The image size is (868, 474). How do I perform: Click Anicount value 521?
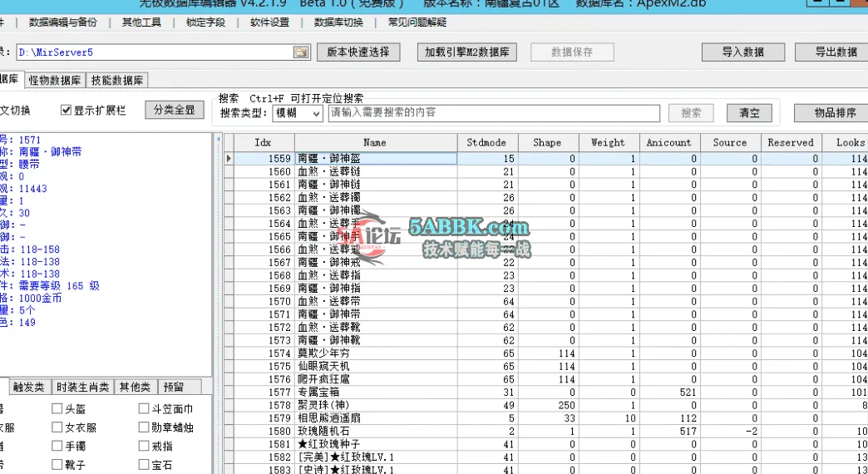click(670, 392)
